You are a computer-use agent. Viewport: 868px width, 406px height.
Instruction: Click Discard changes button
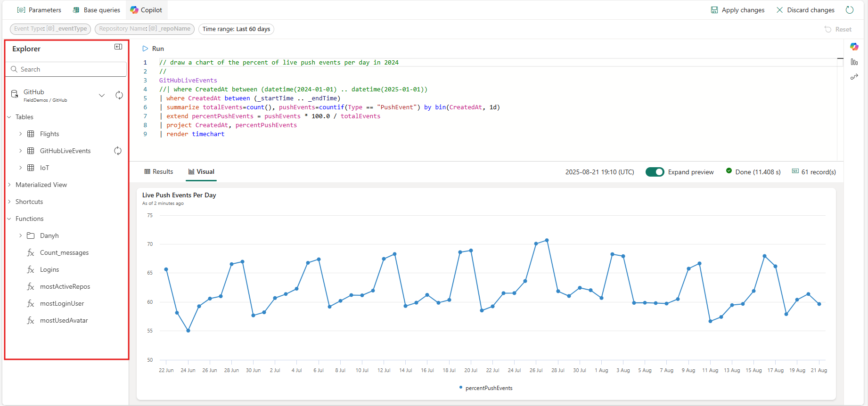click(805, 10)
